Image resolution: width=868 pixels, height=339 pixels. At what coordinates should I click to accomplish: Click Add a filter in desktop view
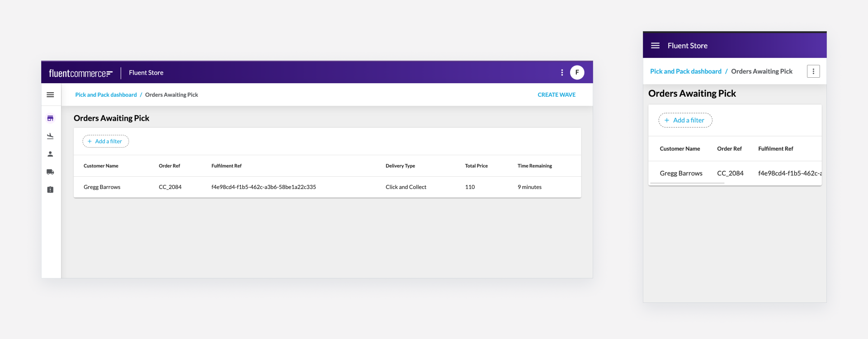(x=105, y=141)
